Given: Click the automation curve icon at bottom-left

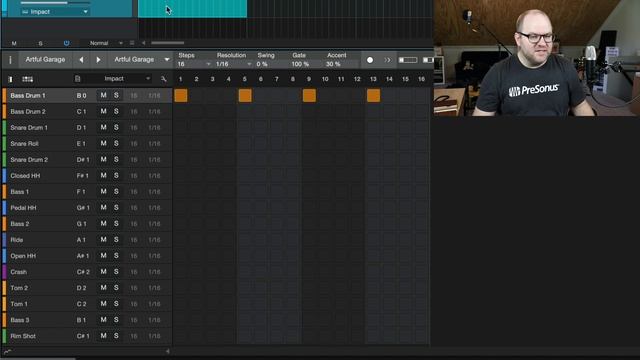Looking at the screenshot, I should click(x=7, y=351).
